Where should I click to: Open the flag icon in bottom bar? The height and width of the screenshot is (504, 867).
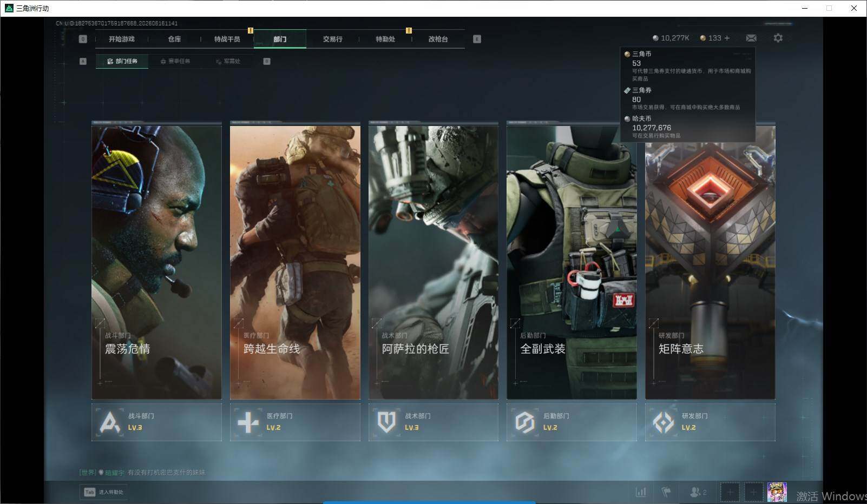click(x=666, y=492)
